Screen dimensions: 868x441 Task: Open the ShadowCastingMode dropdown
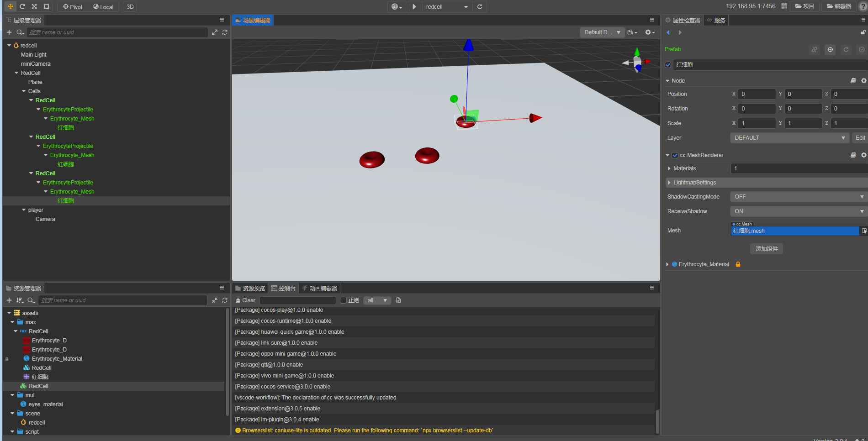pyautogui.click(x=799, y=197)
